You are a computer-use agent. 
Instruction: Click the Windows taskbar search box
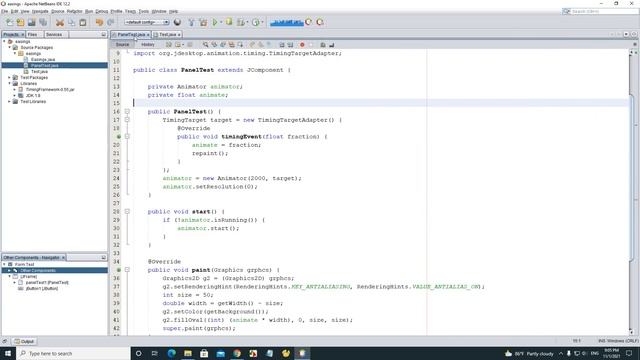(73, 353)
